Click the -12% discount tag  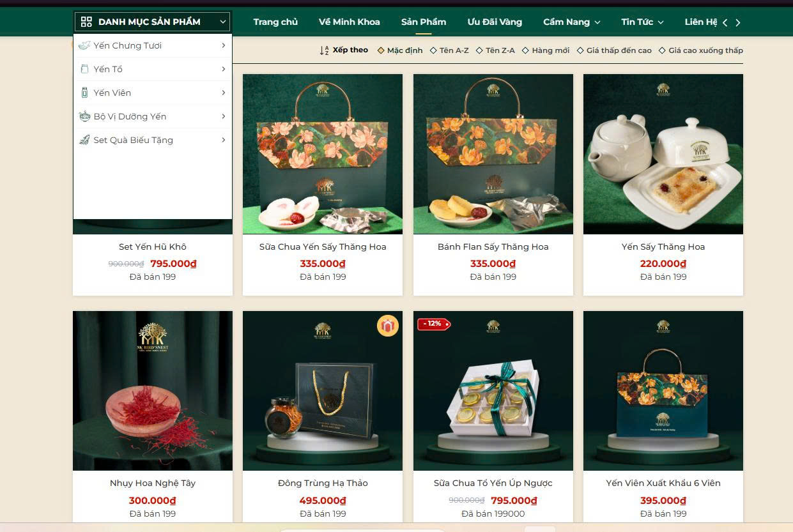[434, 324]
